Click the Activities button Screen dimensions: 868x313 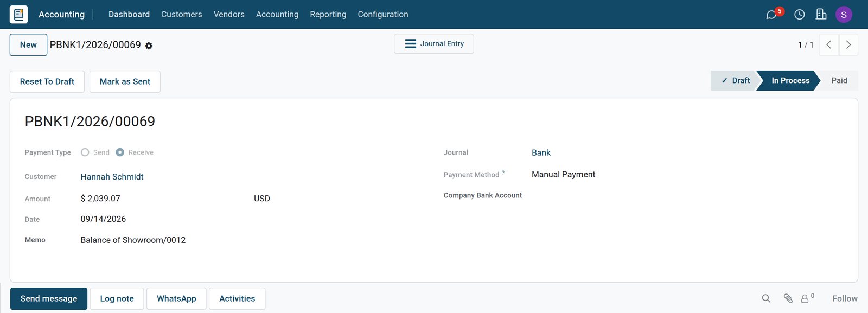(237, 299)
